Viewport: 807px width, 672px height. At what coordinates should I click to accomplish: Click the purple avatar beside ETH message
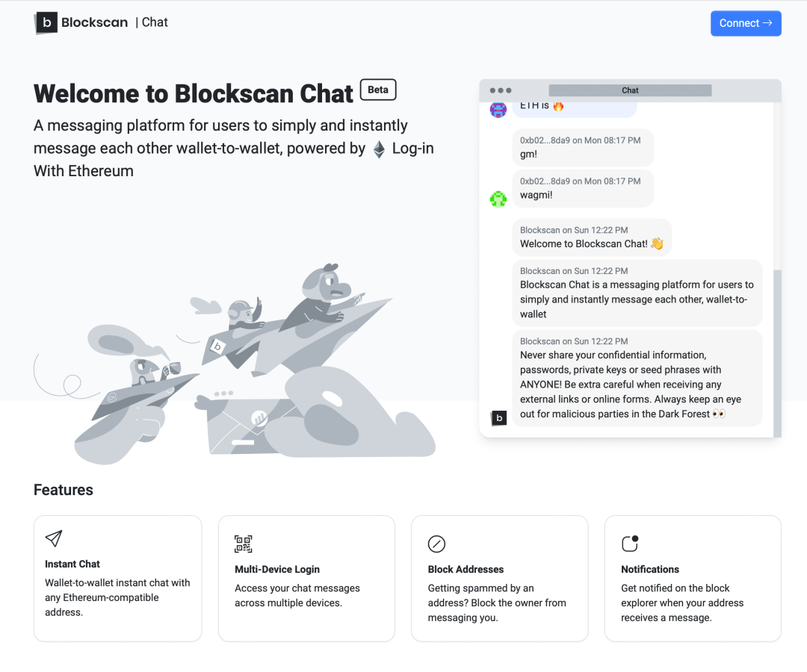pos(498,110)
